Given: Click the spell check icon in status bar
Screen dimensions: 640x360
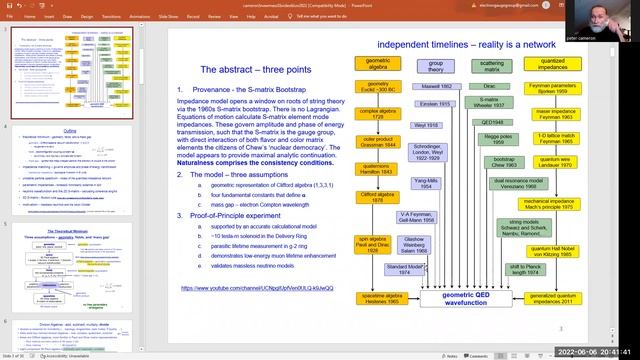Looking at the screenshot, I should (x=32, y=356).
